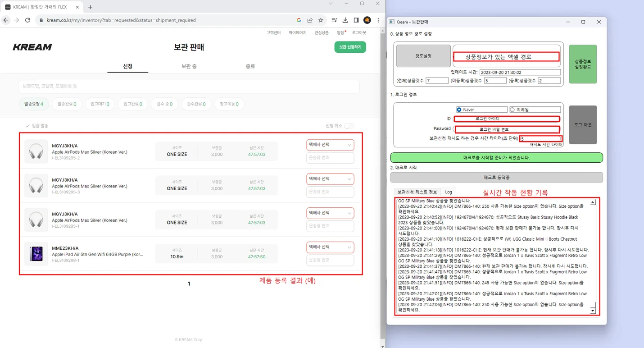The width and height of the screenshot is (644, 348).
Task: Open the tab search chevron in Chrome
Action: [x=331, y=4]
